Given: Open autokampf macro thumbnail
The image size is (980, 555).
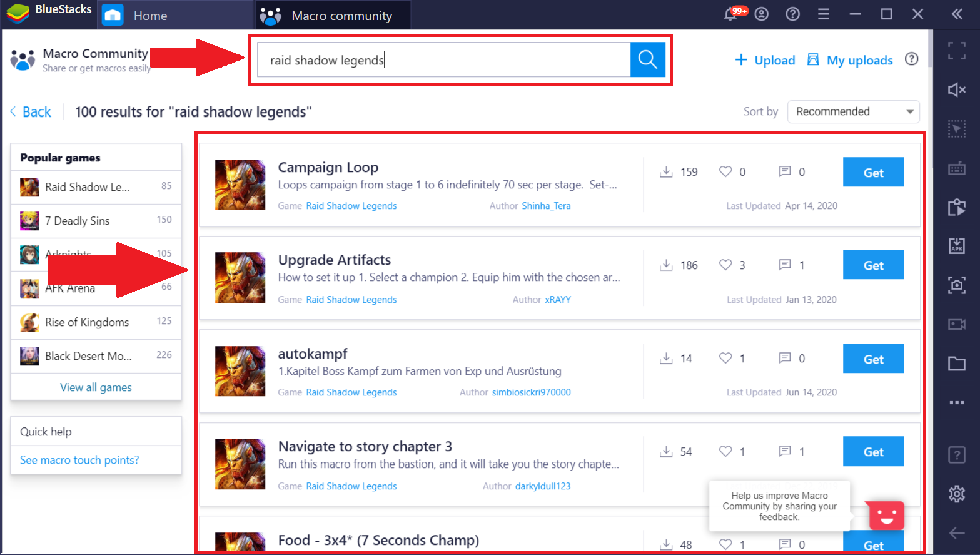Looking at the screenshot, I should click(240, 371).
